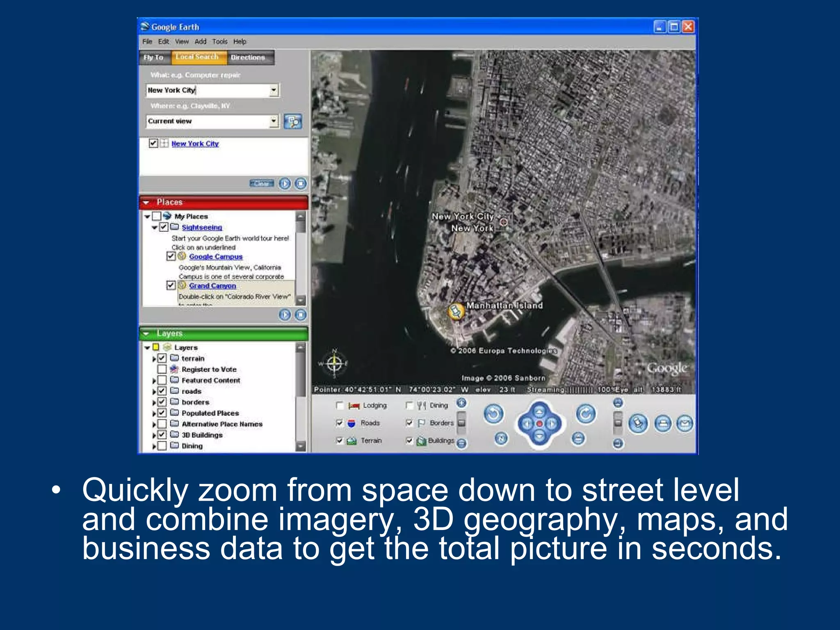
Task: Open the File menu
Action: 147,41
